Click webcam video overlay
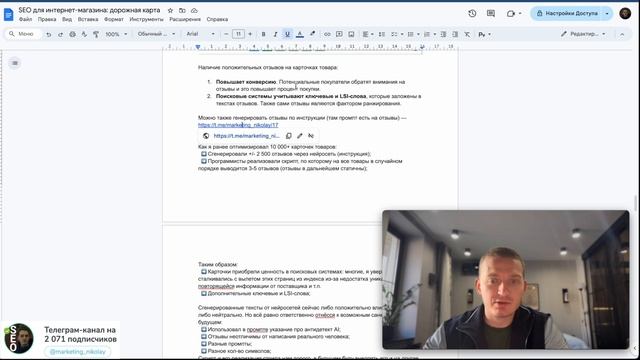Viewport: 640px width, 360px height. pos(506,280)
